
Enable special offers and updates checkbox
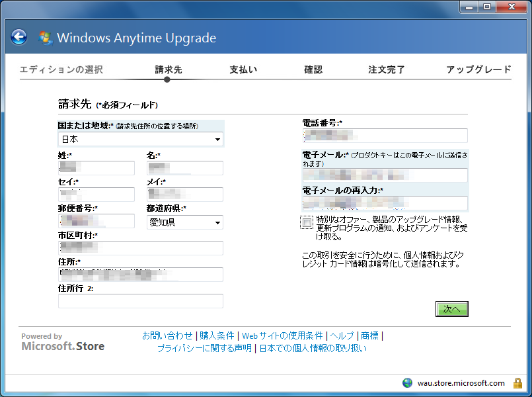click(x=306, y=222)
